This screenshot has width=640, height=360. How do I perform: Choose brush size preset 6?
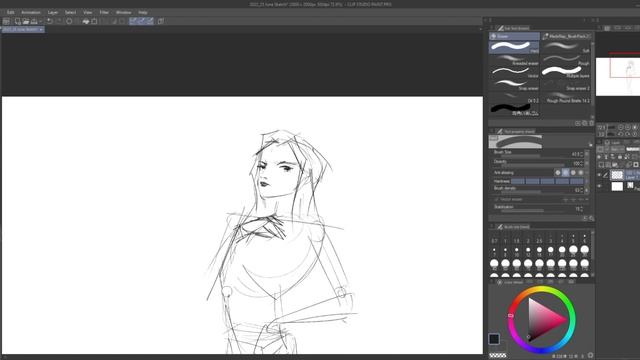coord(584,239)
